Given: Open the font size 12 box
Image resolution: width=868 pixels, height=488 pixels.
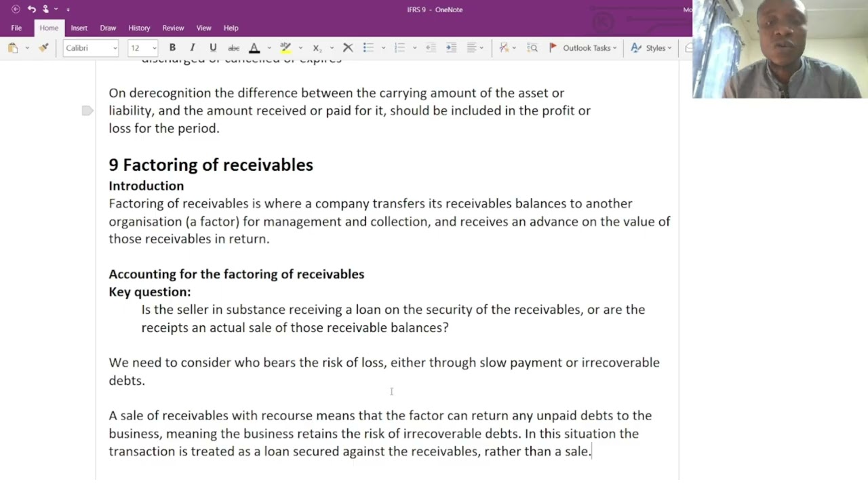Looking at the screenshot, I should [x=142, y=48].
